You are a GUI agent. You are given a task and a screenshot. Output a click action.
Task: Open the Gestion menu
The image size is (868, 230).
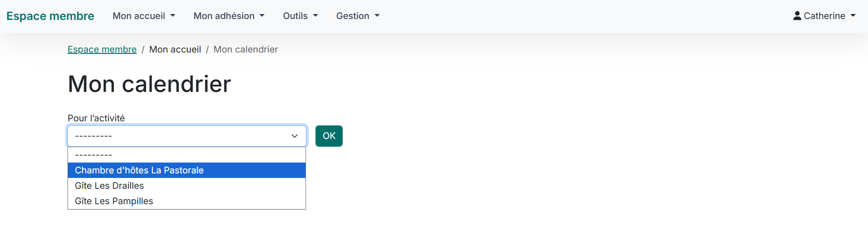[358, 16]
